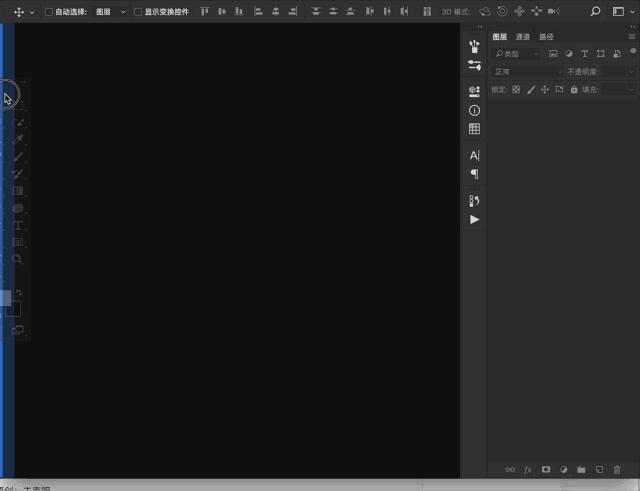Toggle shape layer filter icon
The height and width of the screenshot is (491, 640).
[600, 53]
